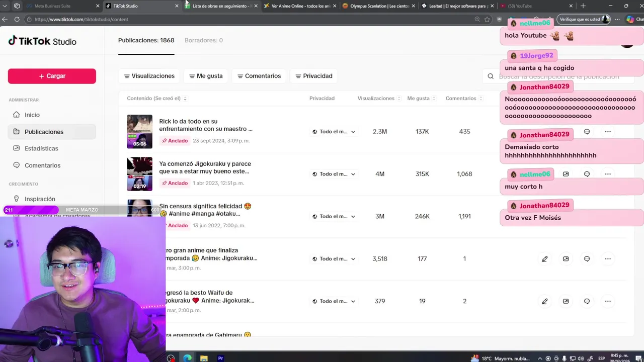Focus the description search field
This screenshot has height=362, width=644.
(x=558, y=76)
